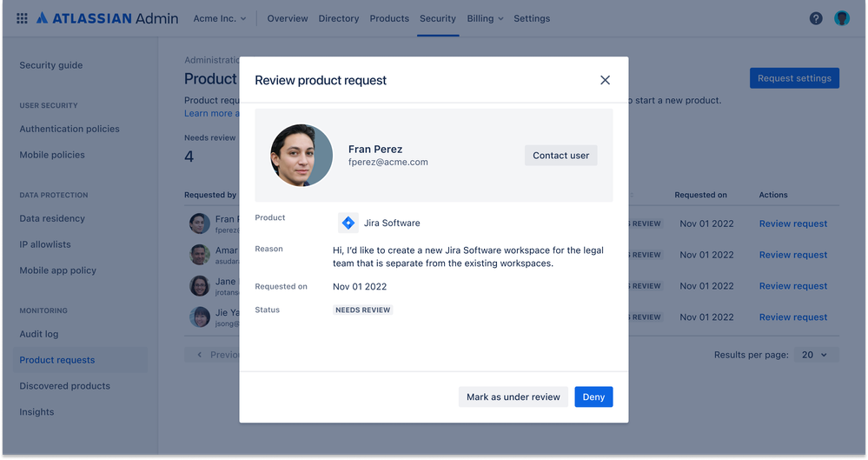Click Jane's avatar in the requests table
Screen dimensions: 868x460
click(x=199, y=285)
